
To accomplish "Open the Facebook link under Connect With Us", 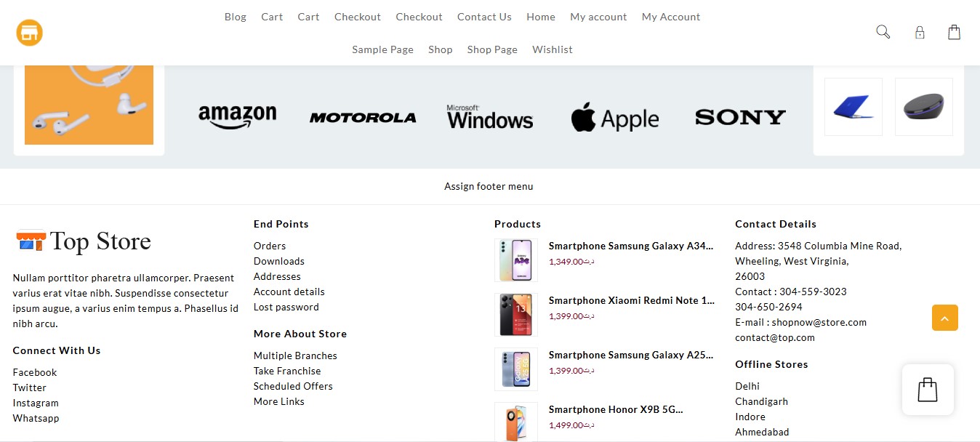I will pyautogui.click(x=34, y=372).
